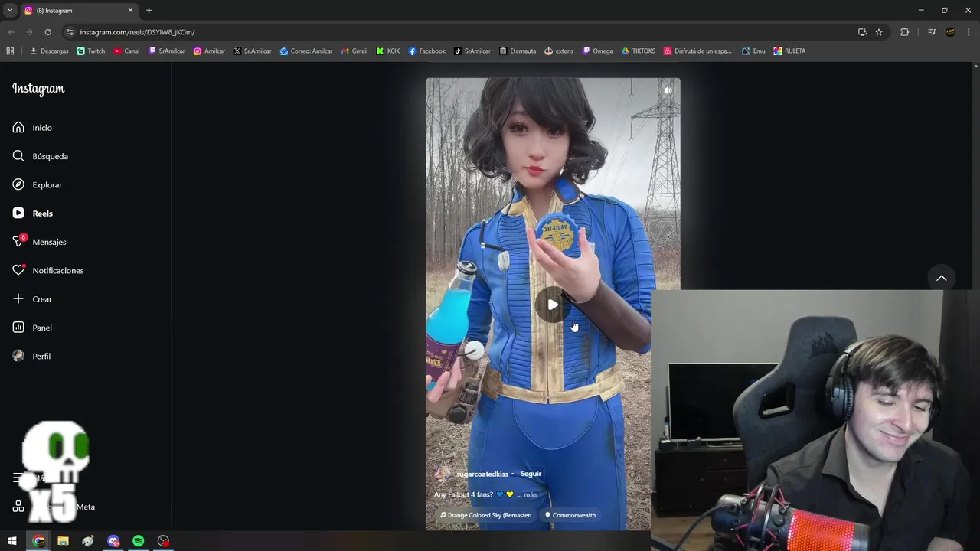
Task: Click the address bar URL
Action: pos(138,32)
